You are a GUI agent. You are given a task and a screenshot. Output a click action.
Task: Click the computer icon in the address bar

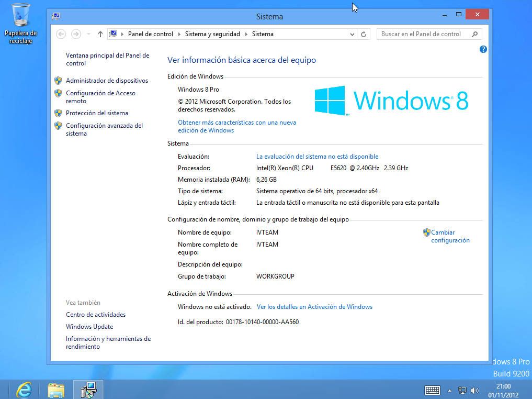113,34
